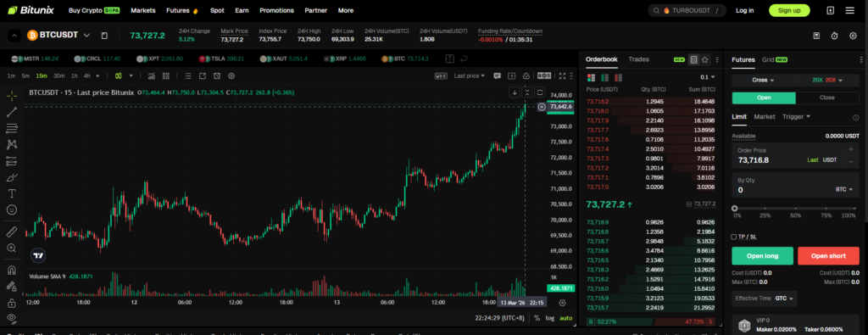The height and width of the screenshot is (335, 868).
Task: Select the ruler measure tool
Action: (x=12, y=232)
